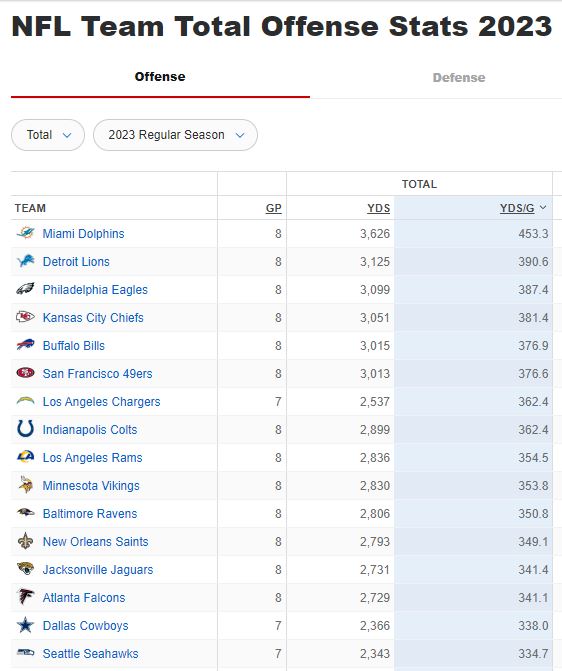Screen dimensions: 562x671
Task: Select the 3,099 total yards cell
Action: click(375, 290)
